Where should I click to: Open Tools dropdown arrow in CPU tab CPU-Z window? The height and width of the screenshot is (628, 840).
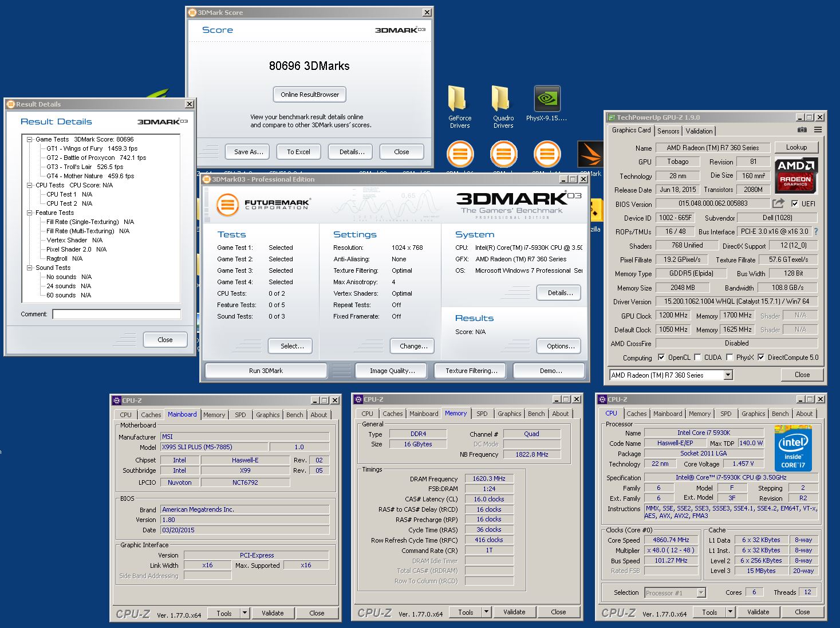(730, 612)
